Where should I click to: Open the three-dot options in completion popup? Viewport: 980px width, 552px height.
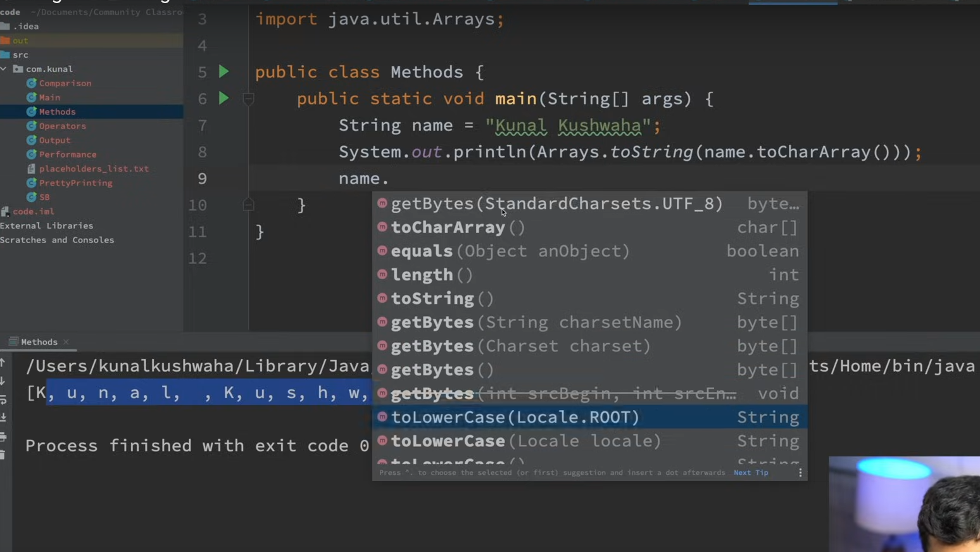[x=800, y=473]
